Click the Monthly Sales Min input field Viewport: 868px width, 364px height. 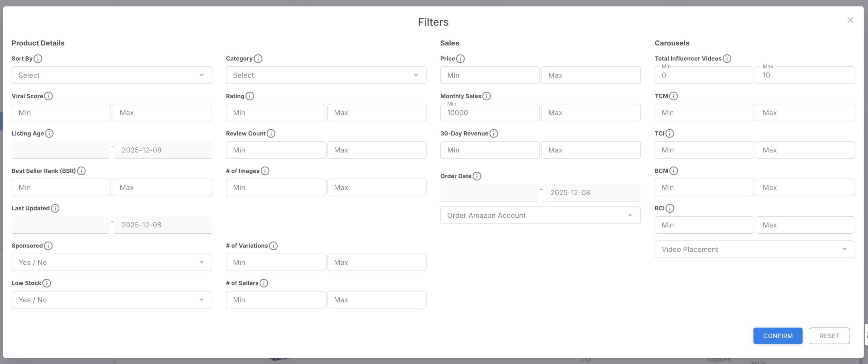pos(489,112)
